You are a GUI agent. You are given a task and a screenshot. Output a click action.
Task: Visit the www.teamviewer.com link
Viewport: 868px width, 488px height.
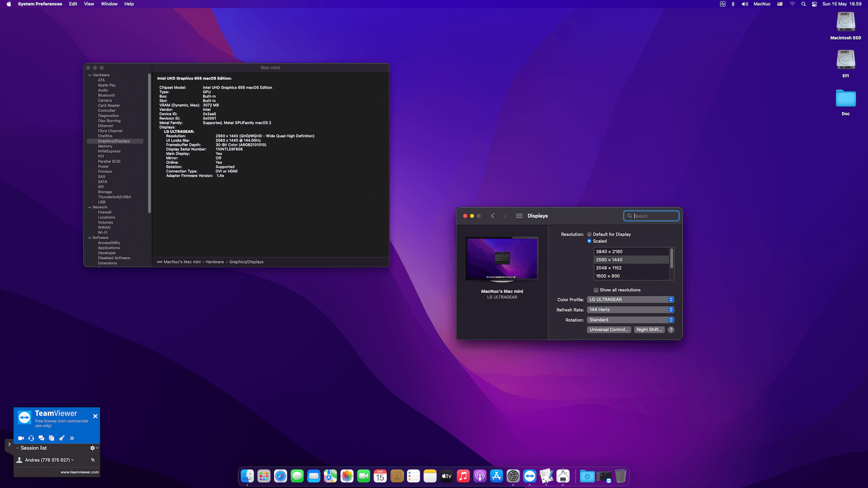click(80, 472)
